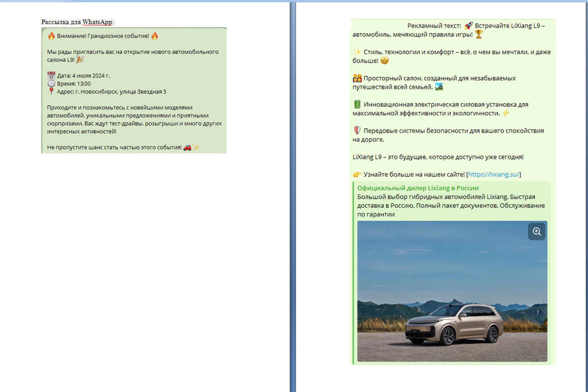Click the trophy emoji after 'правила игры!'
Image resolution: width=588 pixels, height=392 pixels.
(x=478, y=34)
